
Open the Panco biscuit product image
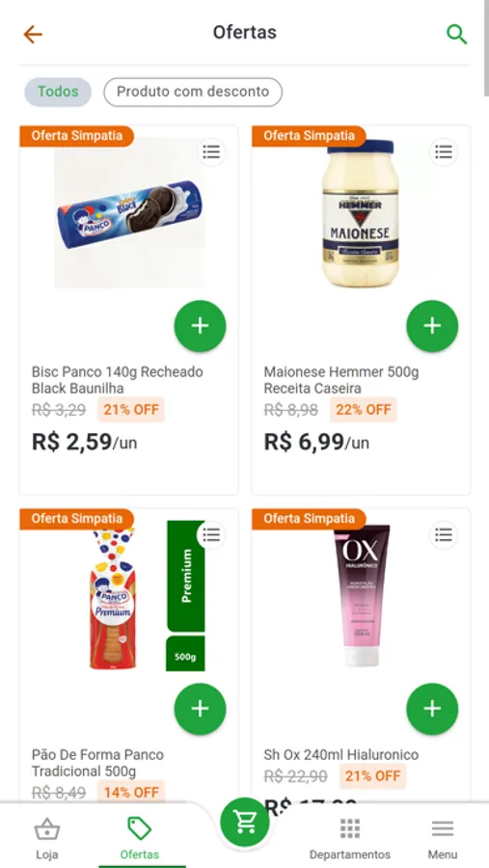(x=129, y=213)
